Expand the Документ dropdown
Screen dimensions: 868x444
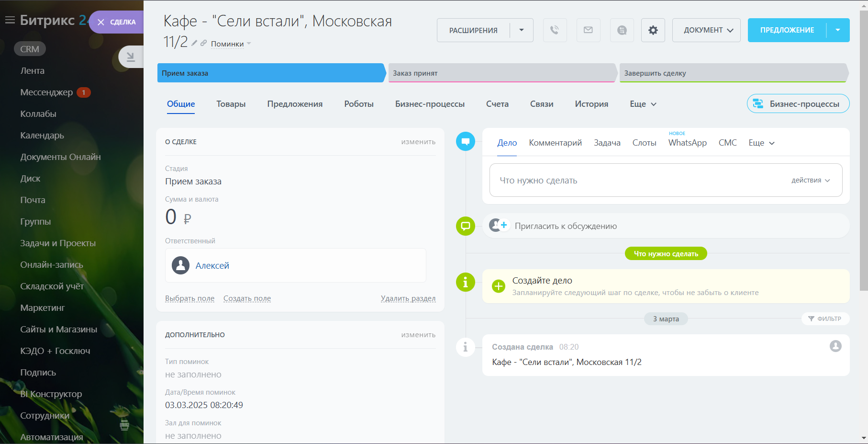(x=706, y=30)
